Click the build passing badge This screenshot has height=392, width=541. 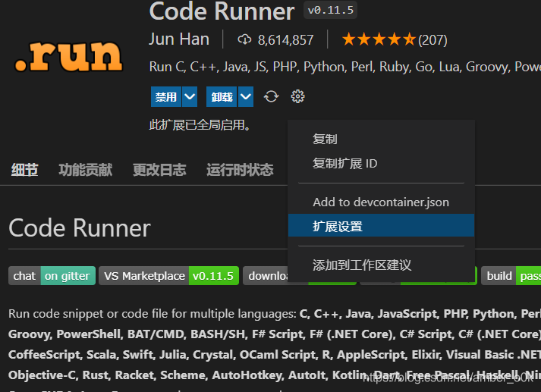[511, 276]
